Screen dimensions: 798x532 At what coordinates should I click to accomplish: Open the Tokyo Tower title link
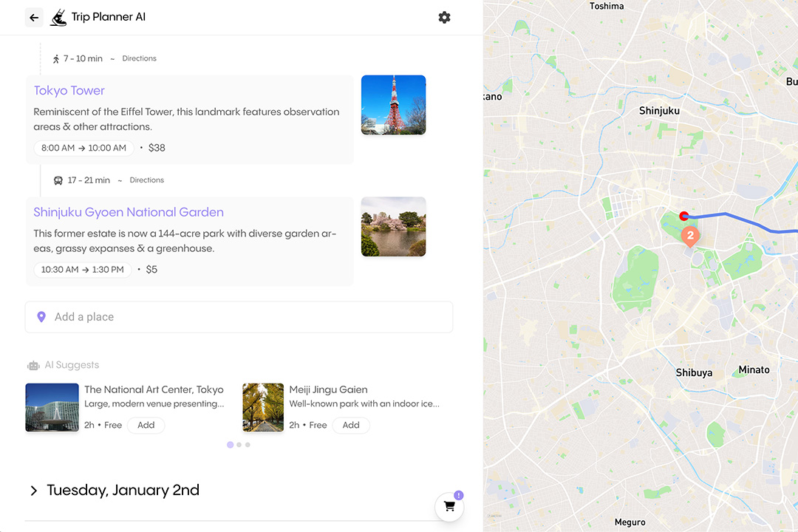click(69, 91)
